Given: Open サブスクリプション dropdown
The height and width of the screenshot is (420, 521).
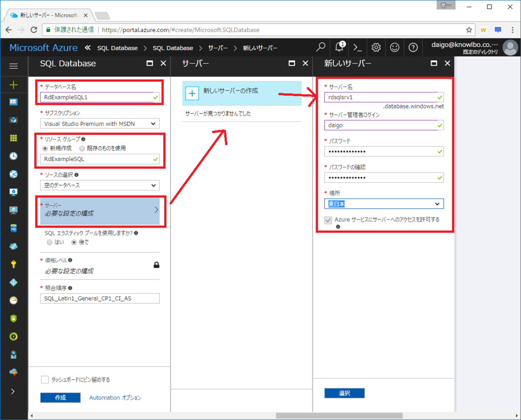Looking at the screenshot, I should tap(100, 124).
